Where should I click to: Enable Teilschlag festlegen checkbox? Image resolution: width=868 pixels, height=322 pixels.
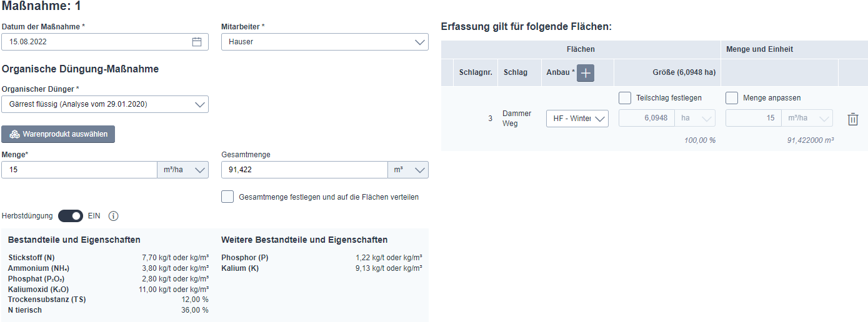point(625,98)
